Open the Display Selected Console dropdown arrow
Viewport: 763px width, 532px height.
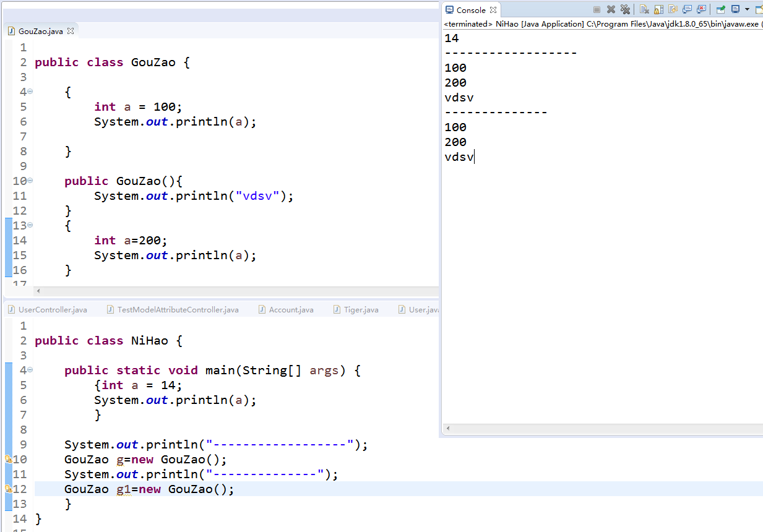tap(747, 9)
